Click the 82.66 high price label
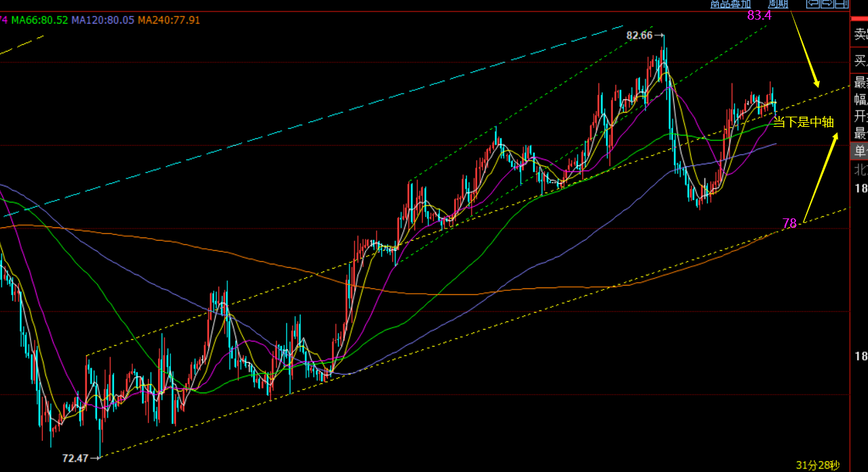Image resolution: width=868 pixels, height=472 pixels. coord(639,35)
